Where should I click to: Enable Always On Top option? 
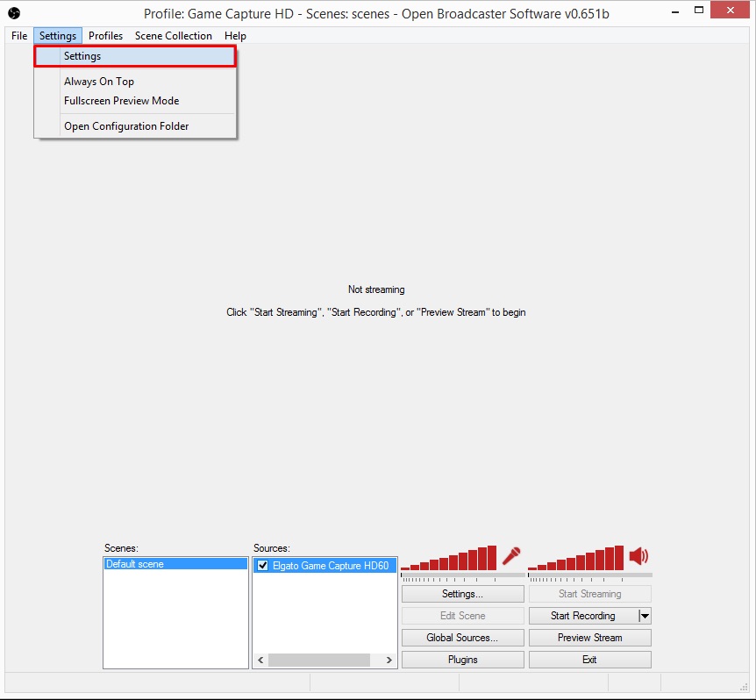[x=135, y=82]
